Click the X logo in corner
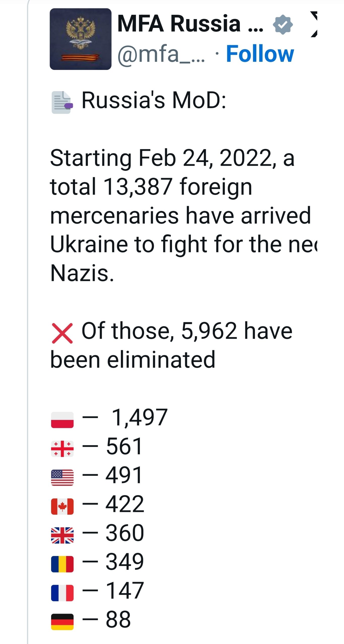This screenshot has width=344, height=644. (x=314, y=24)
